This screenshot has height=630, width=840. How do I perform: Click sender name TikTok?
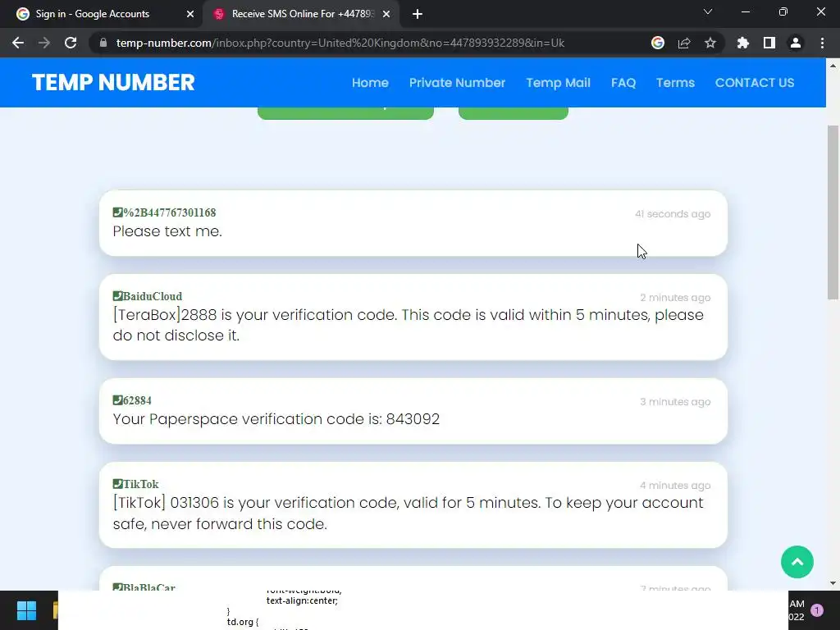141,484
